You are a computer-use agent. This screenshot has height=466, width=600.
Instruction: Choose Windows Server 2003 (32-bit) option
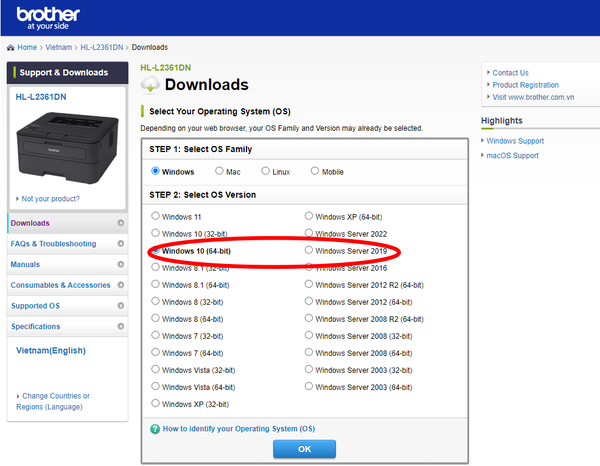[x=308, y=369]
